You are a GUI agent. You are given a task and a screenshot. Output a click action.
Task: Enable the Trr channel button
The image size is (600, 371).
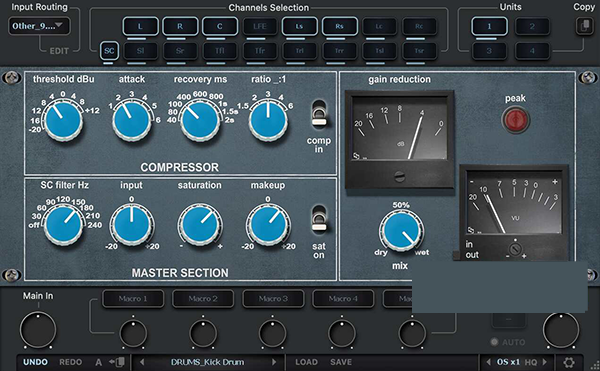click(339, 51)
